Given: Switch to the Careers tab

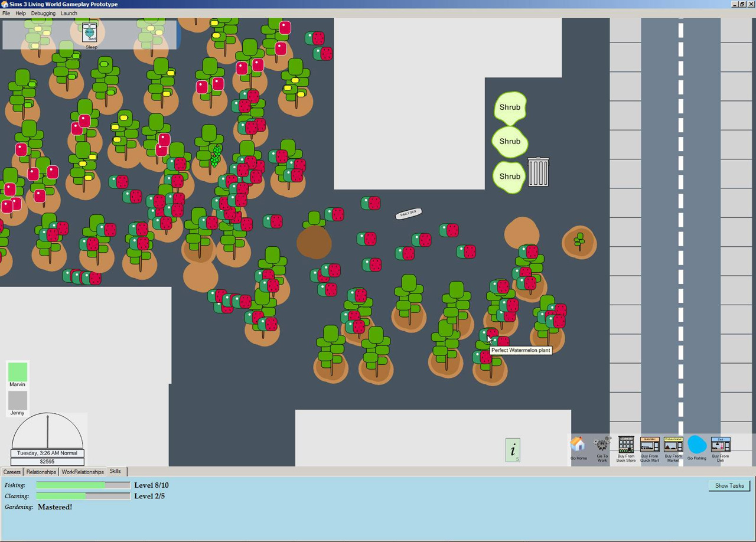Looking at the screenshot, I should [x=12, y=472].
